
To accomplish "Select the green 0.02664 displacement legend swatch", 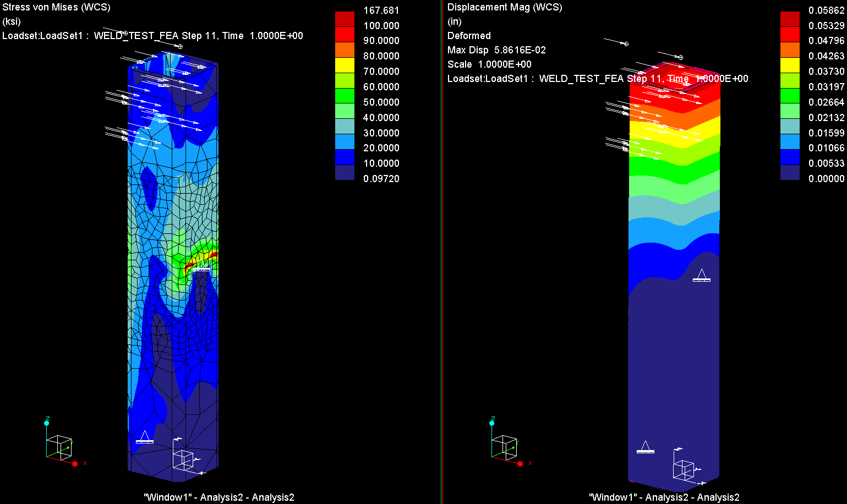I will pos(790,95).
